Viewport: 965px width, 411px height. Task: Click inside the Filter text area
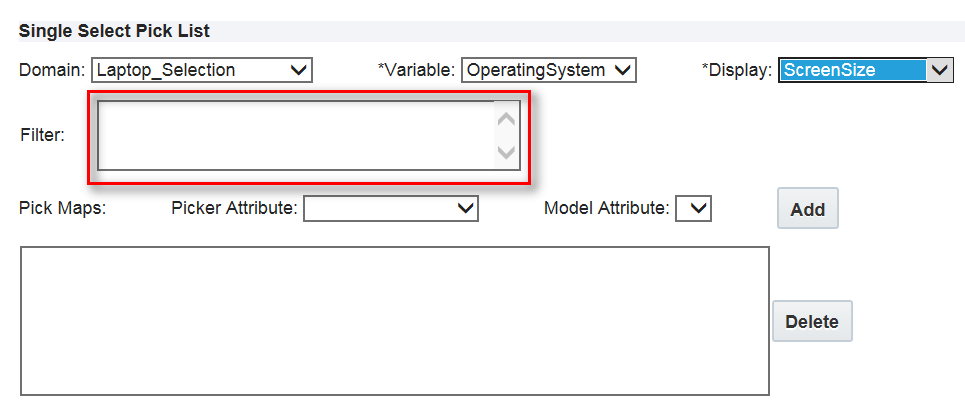pos(295,135)
